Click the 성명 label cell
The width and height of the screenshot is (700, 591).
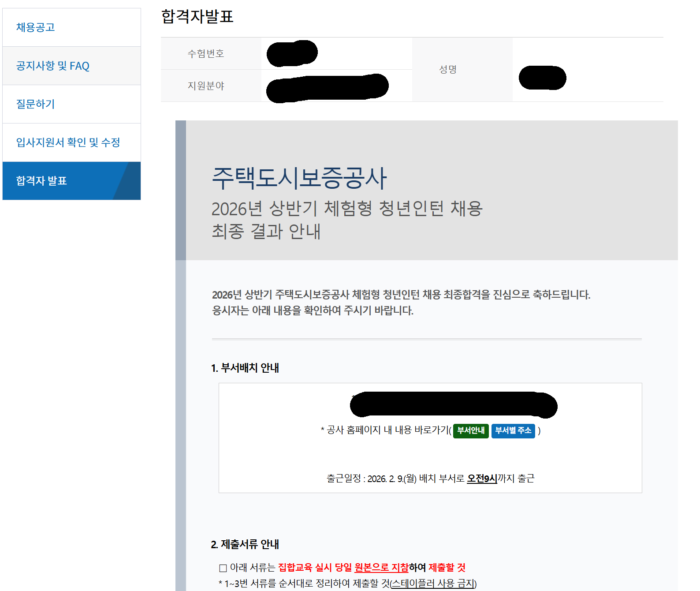pyautogui.click(x=448, y=69)
